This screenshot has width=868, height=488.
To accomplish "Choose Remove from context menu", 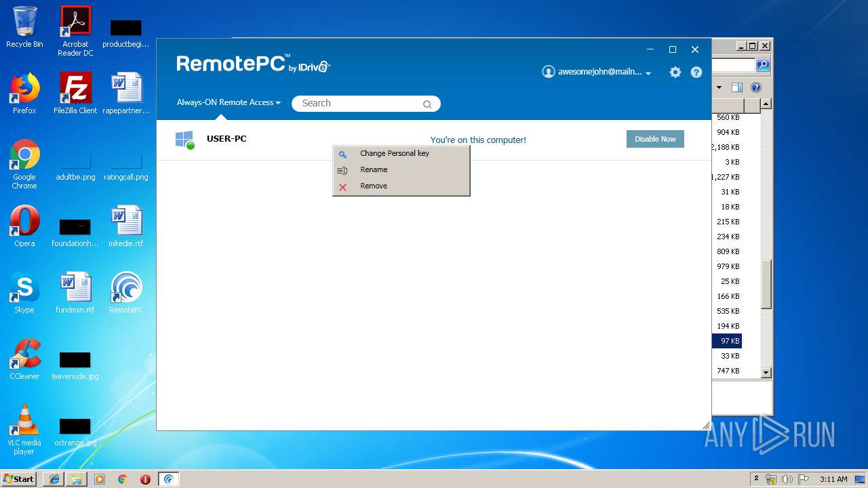I will (x=401, y=186).
